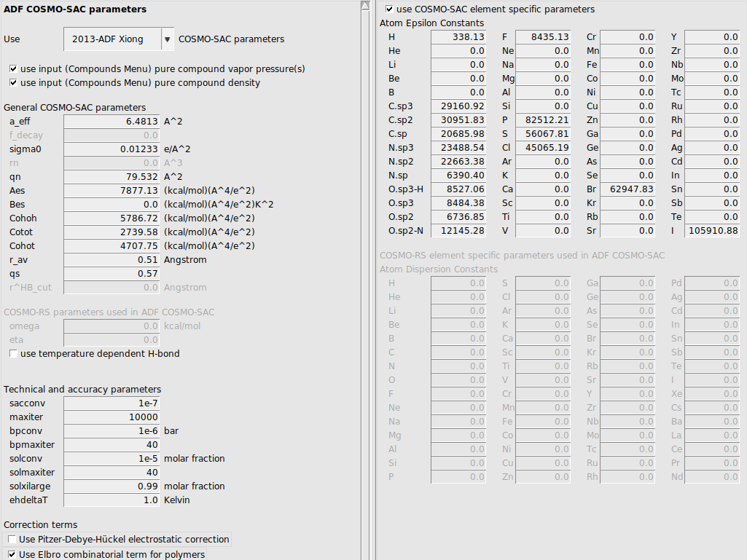Edit the Iodine epsilon constant value
The height and width of the screenshot is (560, 747).
710,230
